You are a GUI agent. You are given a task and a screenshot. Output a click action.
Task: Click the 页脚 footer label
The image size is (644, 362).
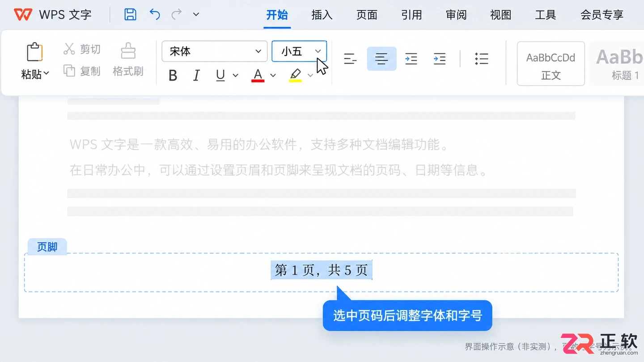[x=47, y=247]
